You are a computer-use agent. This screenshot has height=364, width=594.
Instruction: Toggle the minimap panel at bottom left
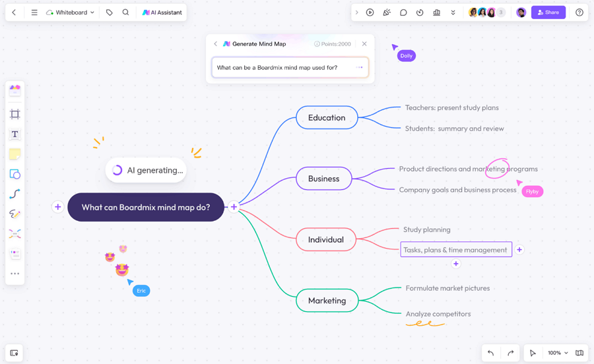(14, 353)
